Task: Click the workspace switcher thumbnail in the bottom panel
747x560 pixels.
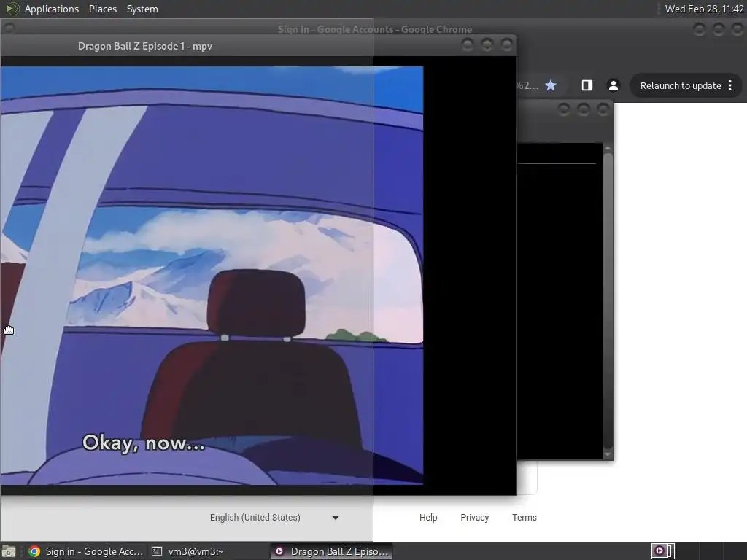Action: point(662,551)
